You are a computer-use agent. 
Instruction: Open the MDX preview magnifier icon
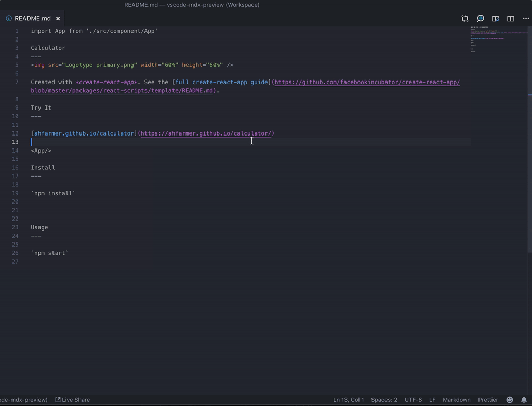(480, 18)
